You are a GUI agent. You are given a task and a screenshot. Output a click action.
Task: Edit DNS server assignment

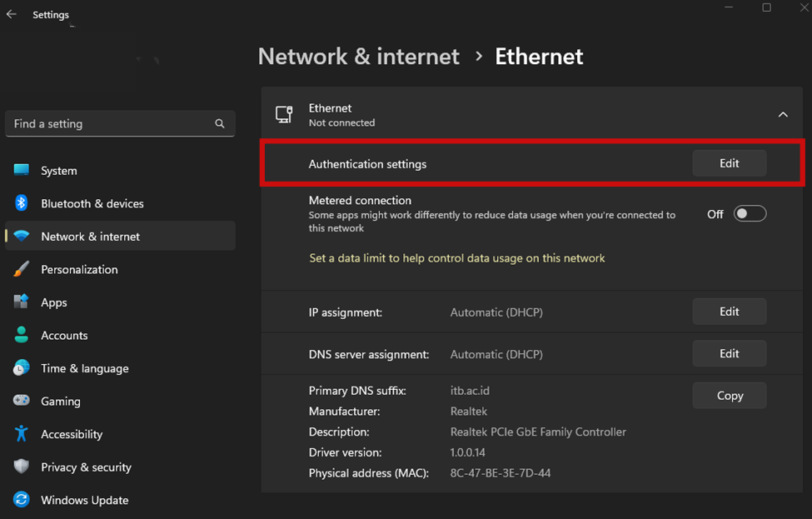pos(729,353)
